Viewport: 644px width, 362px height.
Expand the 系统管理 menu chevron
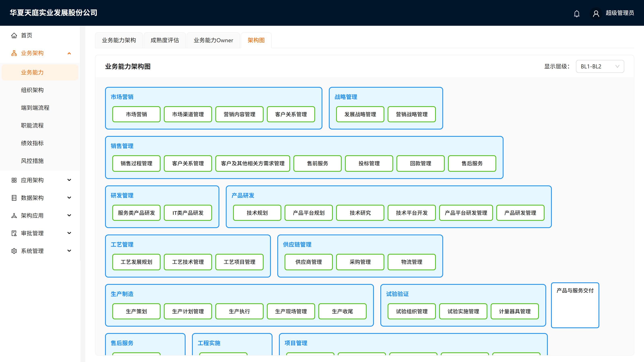[69, 251]
